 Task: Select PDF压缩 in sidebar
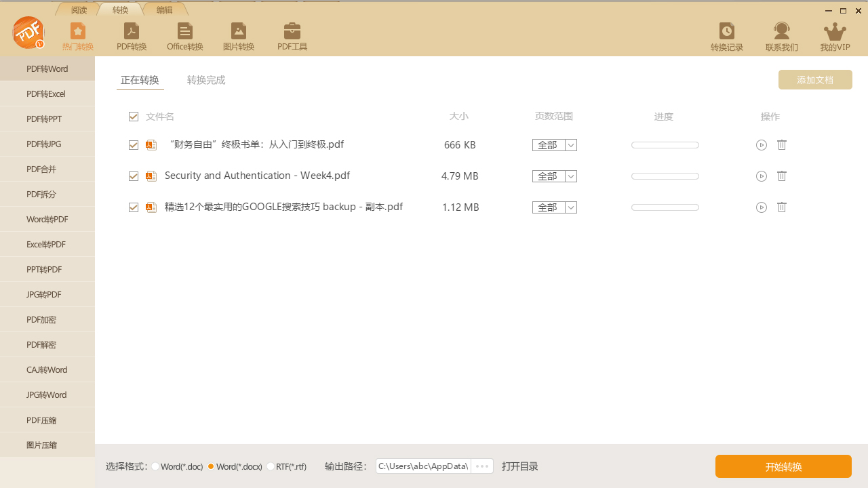click(47, 420)
